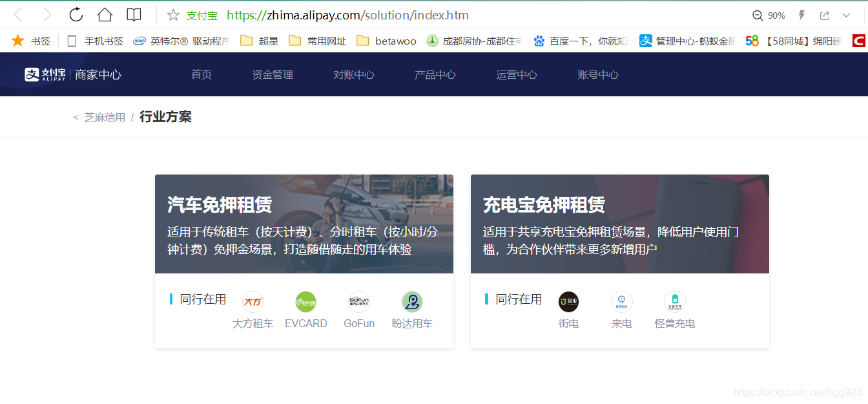Open the 账号中心 menu item

(x=598, y=74)
